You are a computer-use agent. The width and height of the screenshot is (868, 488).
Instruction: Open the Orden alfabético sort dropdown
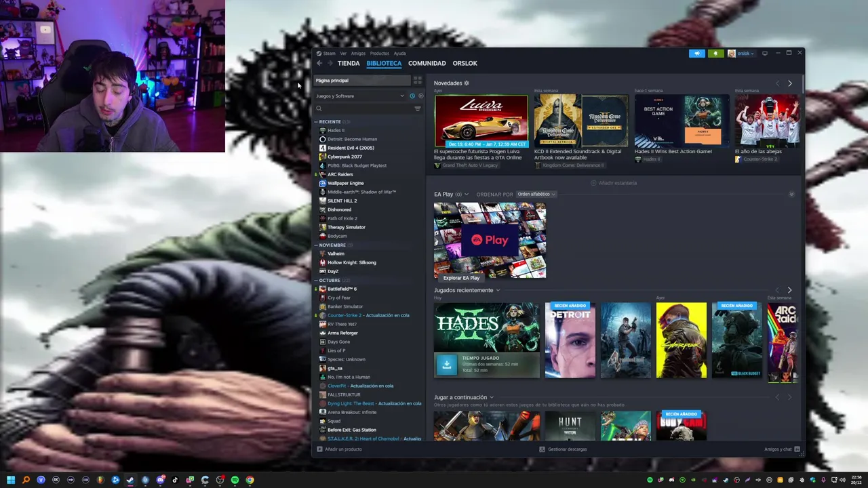point(536,195)
